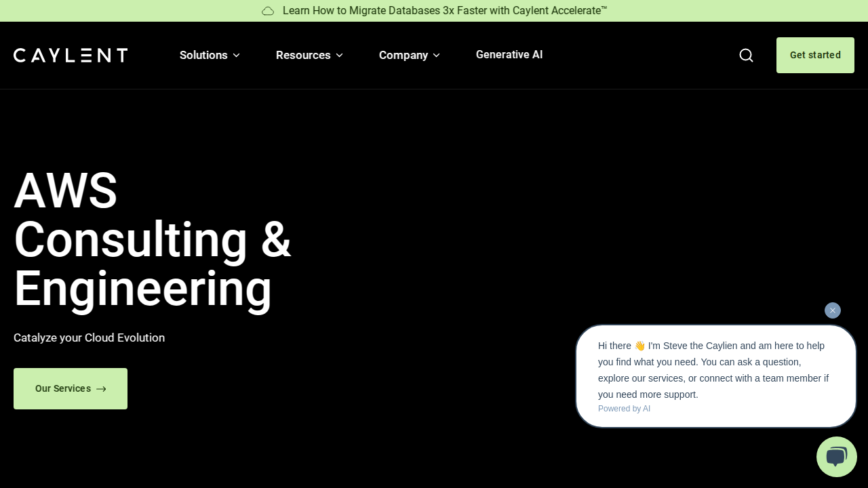Screen dimensions: 868x488
Task: Click the AWS Consulting & Engineering heading
Action: (153, 239)
